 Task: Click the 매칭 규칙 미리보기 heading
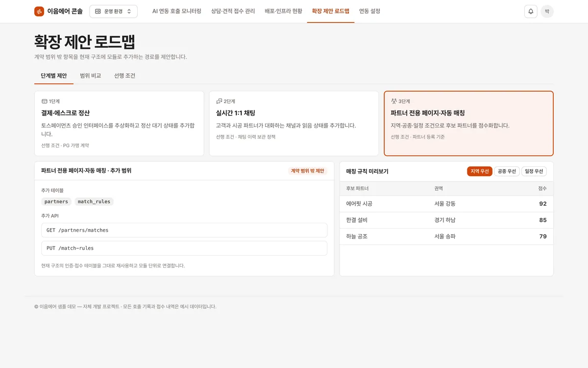[x=367, y=171]
